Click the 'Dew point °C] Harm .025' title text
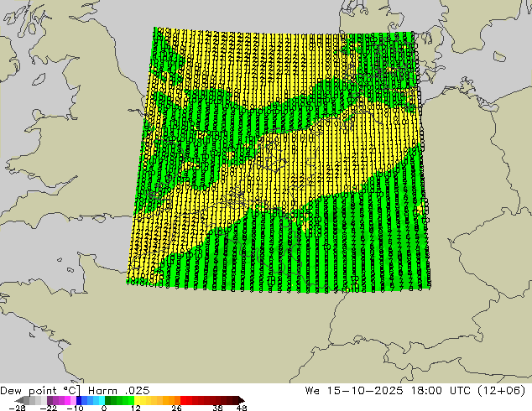The width and height of the screenshot is (532, 411). click(75, 391)
